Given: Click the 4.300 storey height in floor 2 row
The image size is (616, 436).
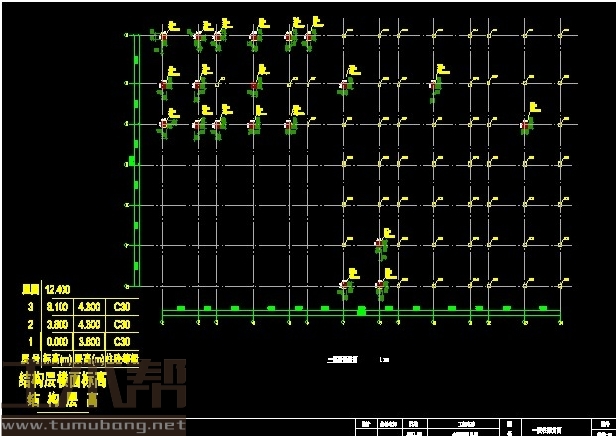Looking at the screenshot, I should point(89,324).
